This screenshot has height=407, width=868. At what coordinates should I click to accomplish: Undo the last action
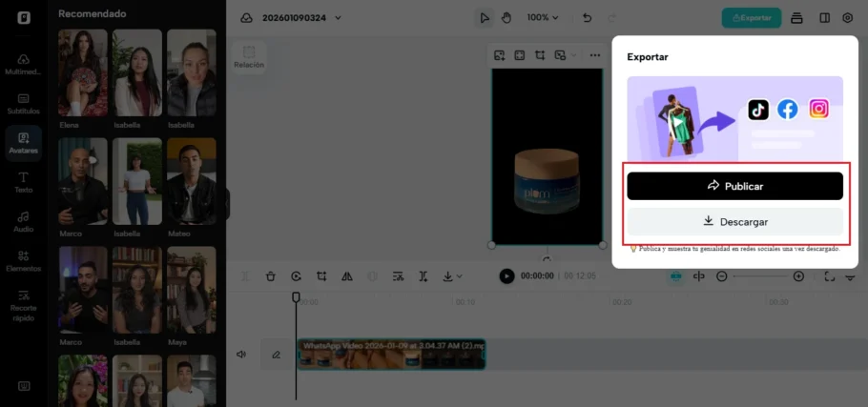[x=588, y=18]
